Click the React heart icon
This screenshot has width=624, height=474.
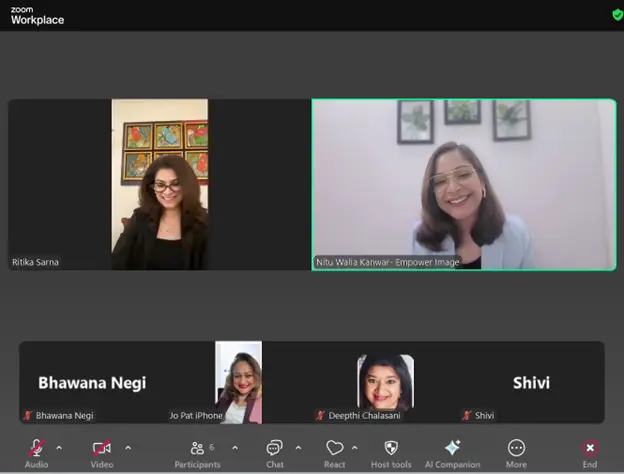334,449
